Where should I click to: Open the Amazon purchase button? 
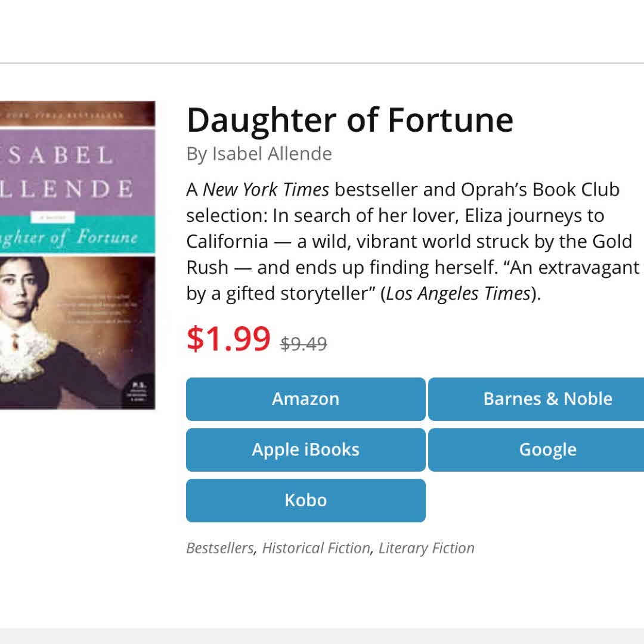click(x=305, y=399)
